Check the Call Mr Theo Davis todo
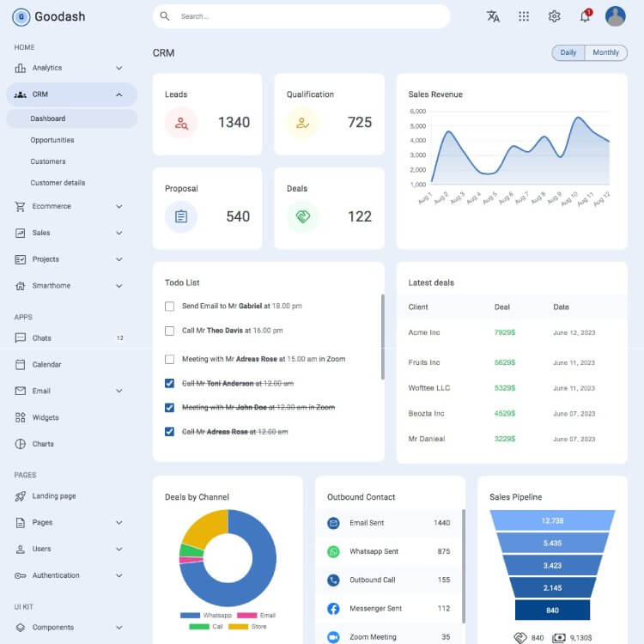The width and height of the screenshot is (644, 644). 169,331
